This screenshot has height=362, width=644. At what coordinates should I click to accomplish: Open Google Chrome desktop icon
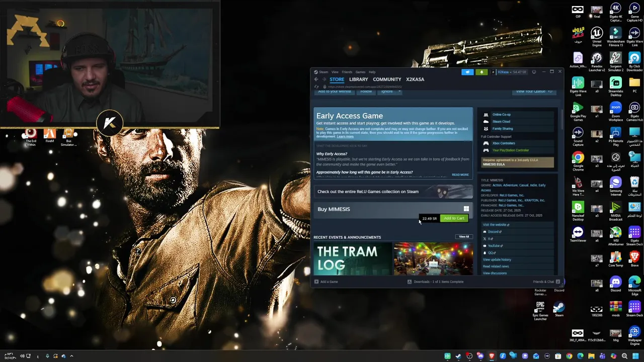click(x=578, y=161)
